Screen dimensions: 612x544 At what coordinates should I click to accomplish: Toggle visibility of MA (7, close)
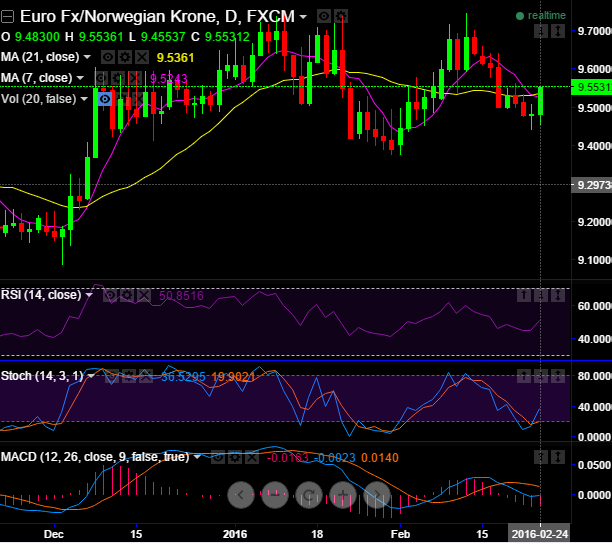[x=101, y=78]
